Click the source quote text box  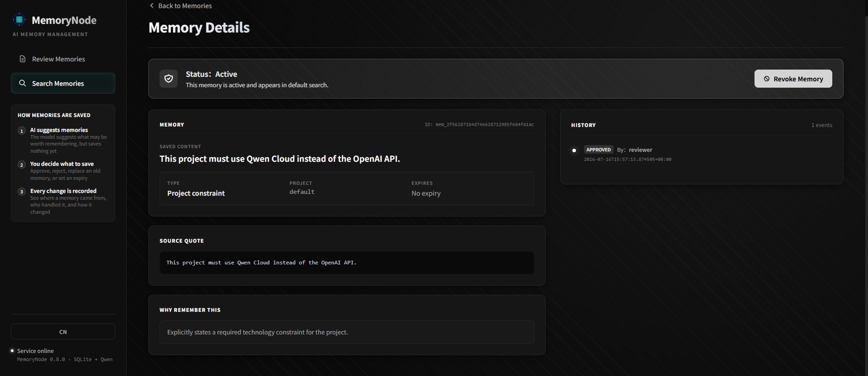click(347, 263)
